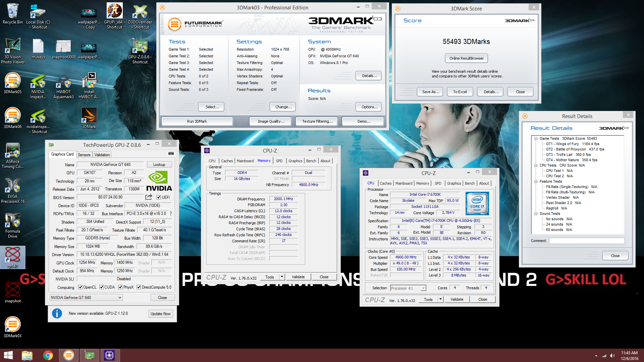Open D3DOverrider shortcut icon
The height and width of the screenshot is (362, 644).
[x=140, y=16]
